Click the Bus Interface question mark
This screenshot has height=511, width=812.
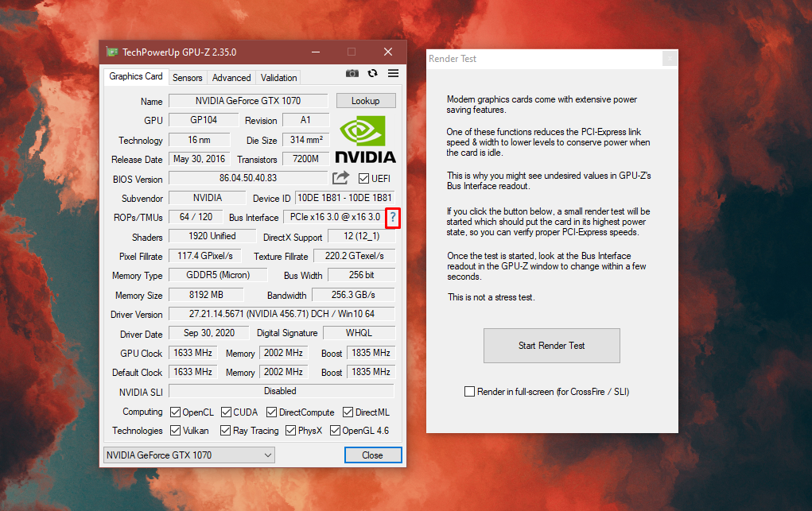(x=393, y=218)
